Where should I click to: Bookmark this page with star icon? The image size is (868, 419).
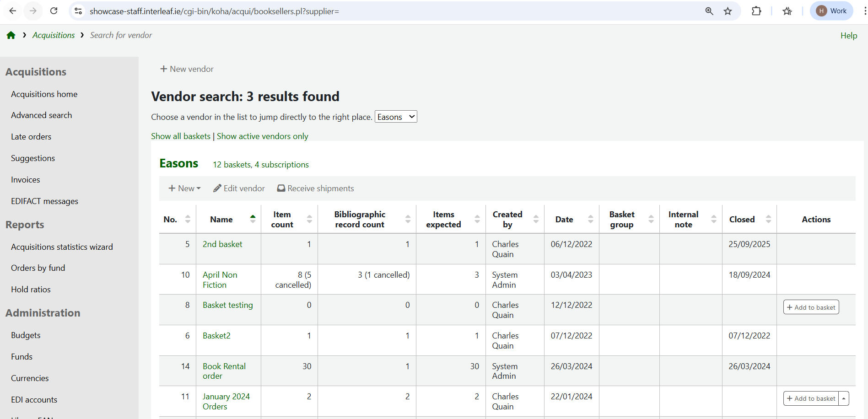pos(728,11)
